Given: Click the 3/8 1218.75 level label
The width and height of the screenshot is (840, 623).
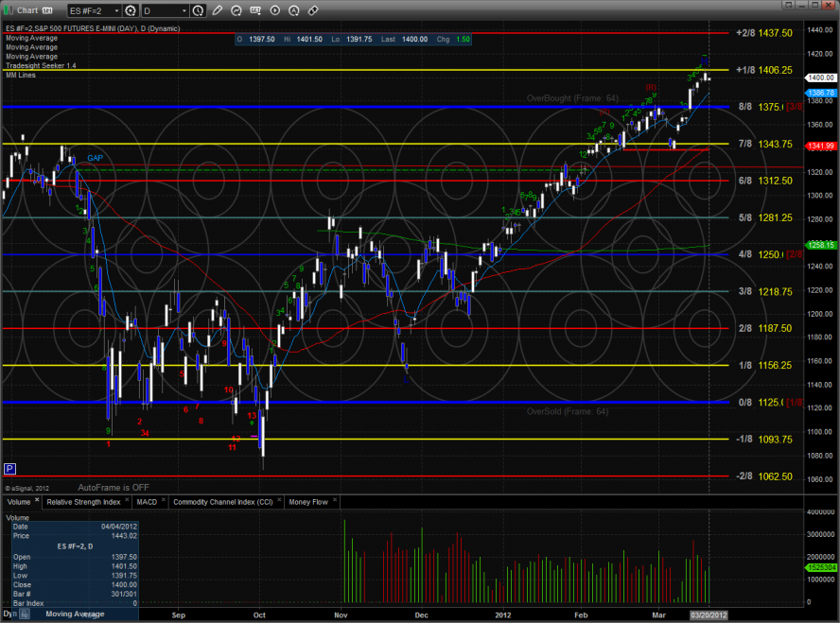Looking at the screenshot, I should [x=765, y=292].
